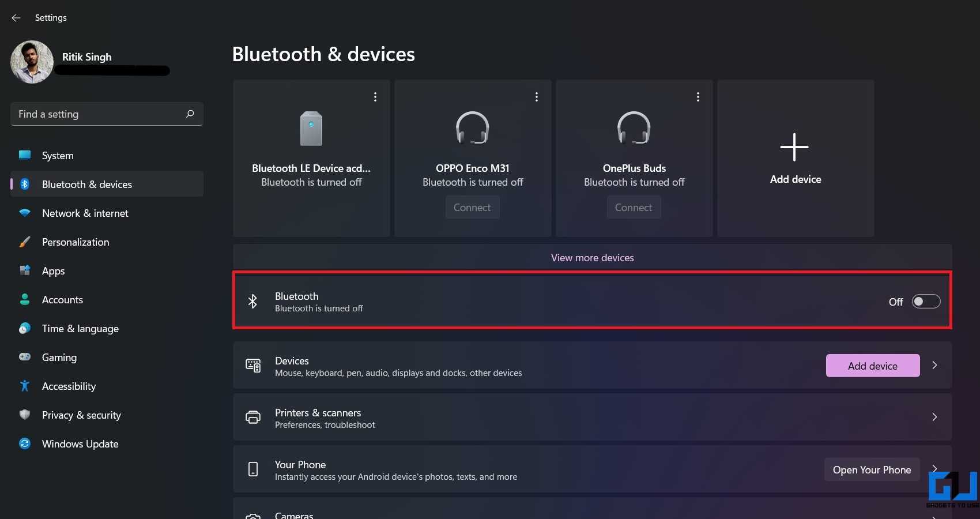The width and height of the screenshot is (980, 519).
Task: Go to Privacy & security settings
Action: (107, 415)
